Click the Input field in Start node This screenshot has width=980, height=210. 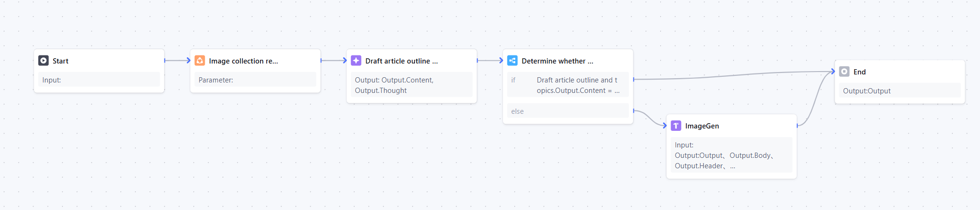pos(99,80)
